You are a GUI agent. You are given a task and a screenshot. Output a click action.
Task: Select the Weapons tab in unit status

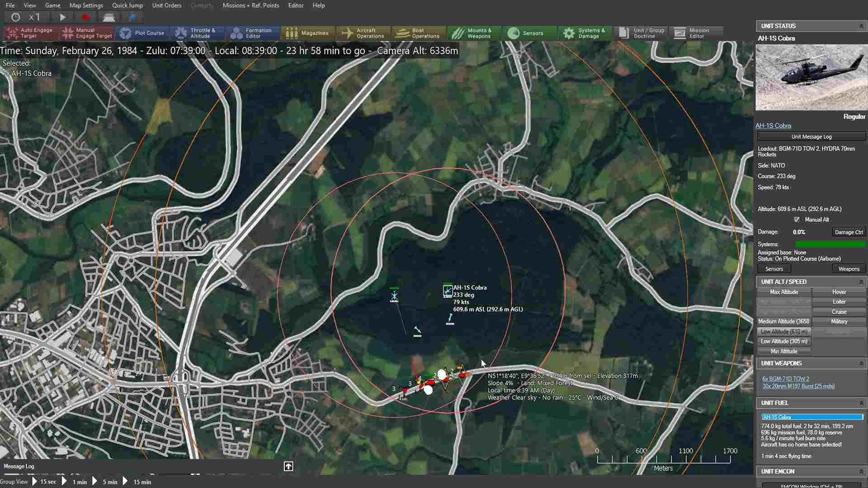[x=847, y=269]
